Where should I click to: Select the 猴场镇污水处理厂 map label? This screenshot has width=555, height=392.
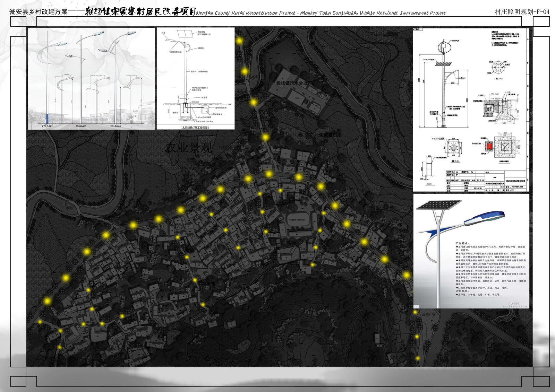294,84
